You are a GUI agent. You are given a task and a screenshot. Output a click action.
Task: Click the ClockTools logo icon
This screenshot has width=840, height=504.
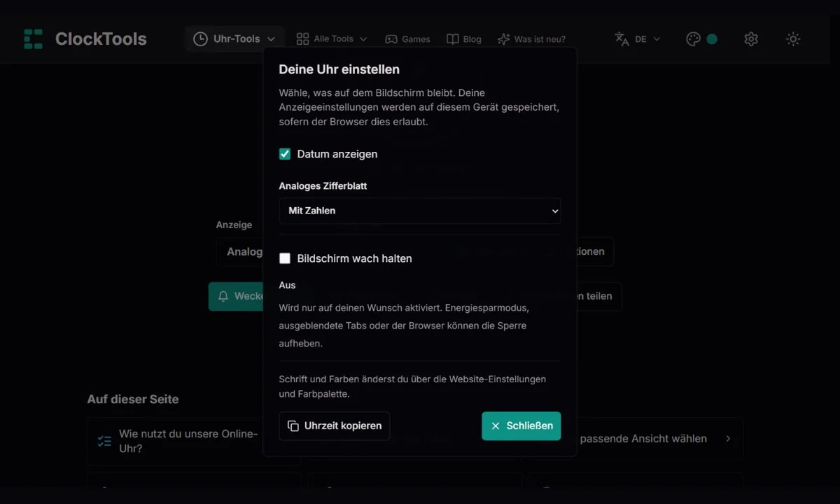click(33, 38)
